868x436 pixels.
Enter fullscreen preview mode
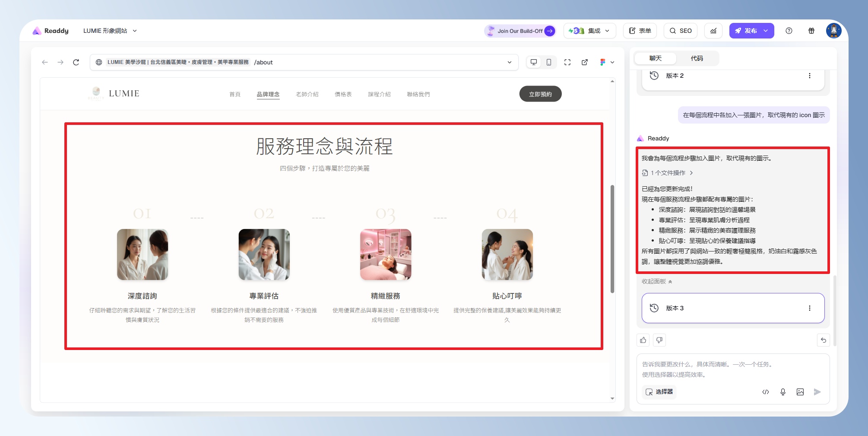[x=567, y=62]
